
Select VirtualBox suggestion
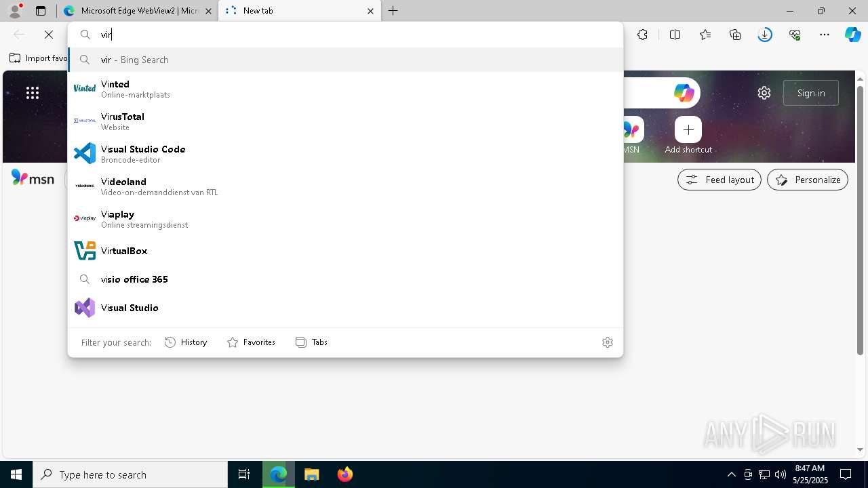pyautogui.click(x=346, y=251)
